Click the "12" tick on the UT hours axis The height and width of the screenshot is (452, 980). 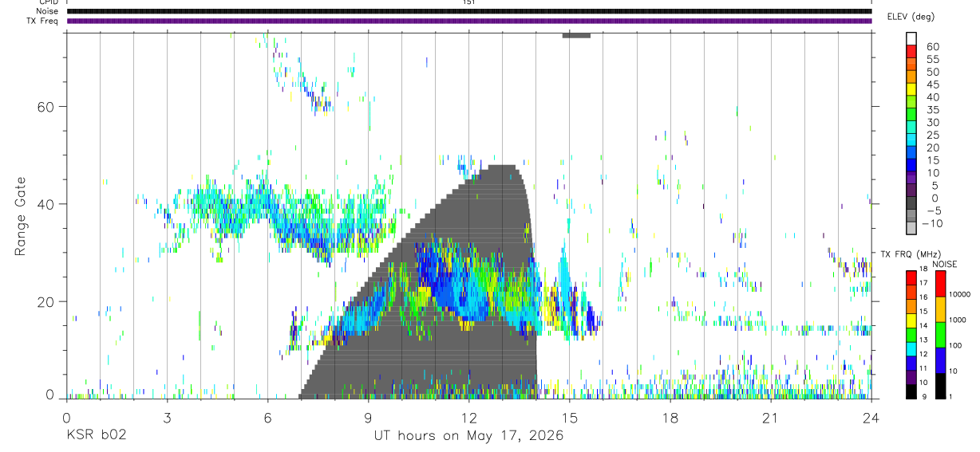[x=469, y=418]
